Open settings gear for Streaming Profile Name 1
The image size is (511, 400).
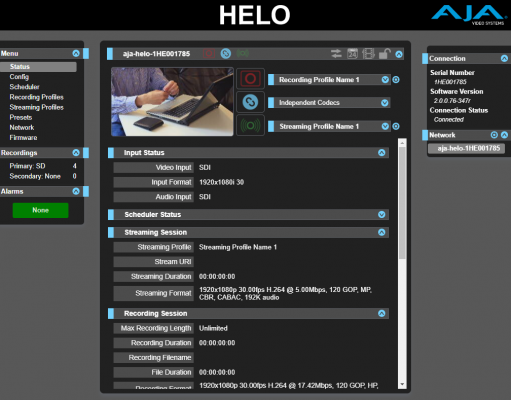396,126
